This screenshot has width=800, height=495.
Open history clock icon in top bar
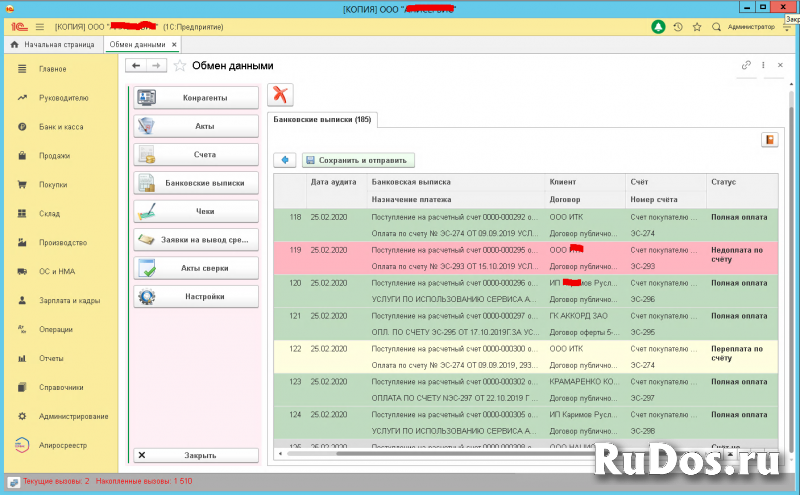point(678,27)
